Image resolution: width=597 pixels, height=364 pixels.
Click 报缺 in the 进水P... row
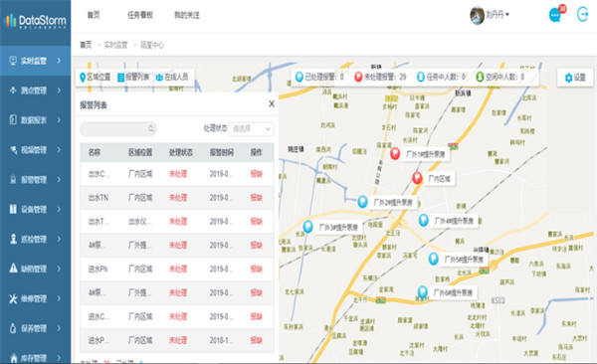point(257,340)
